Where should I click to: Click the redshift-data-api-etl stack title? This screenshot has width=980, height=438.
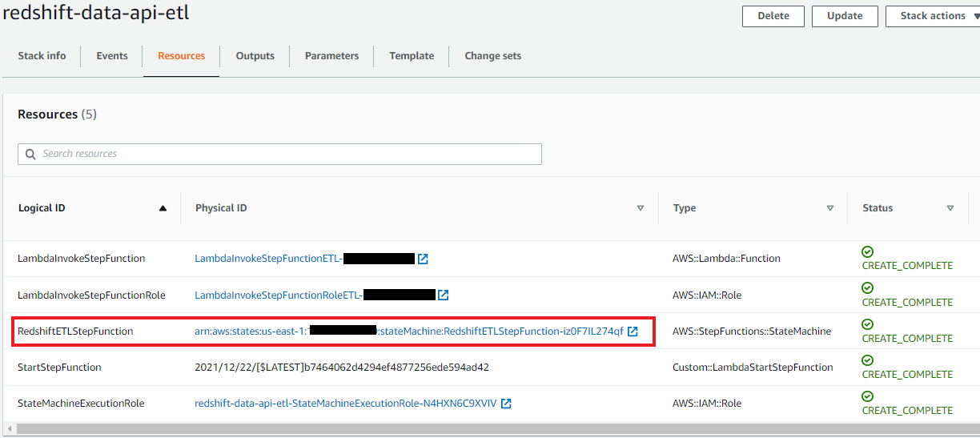point(96,13)
